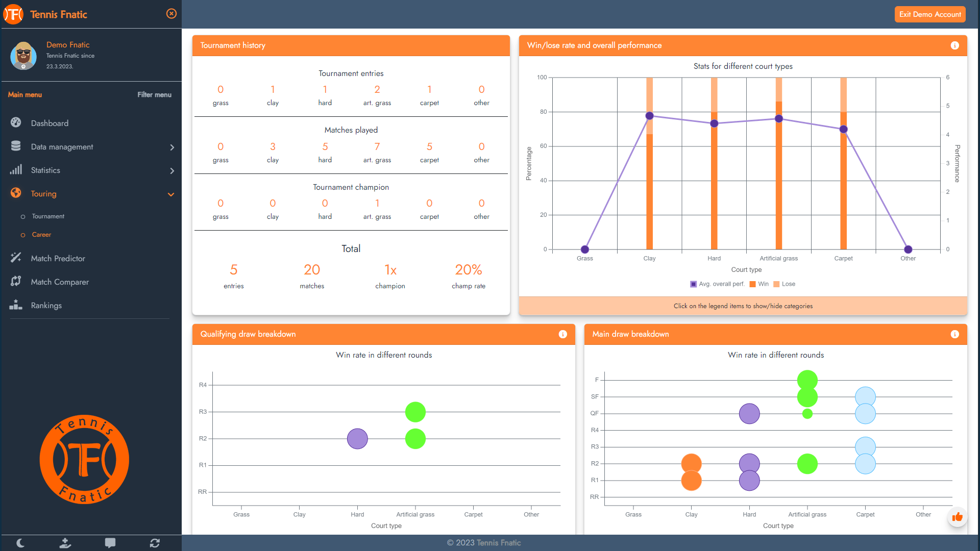The height and width of the screenshot is (551, 980).
Task: Toggle dark mode with the moon icon
Action: point(20,543)
